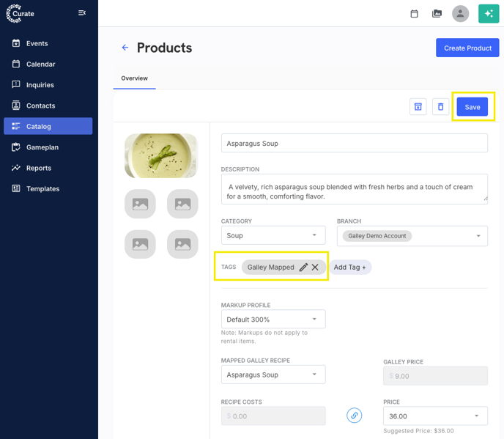Open the image gallery icon in top bar

[x=437, y=13]
